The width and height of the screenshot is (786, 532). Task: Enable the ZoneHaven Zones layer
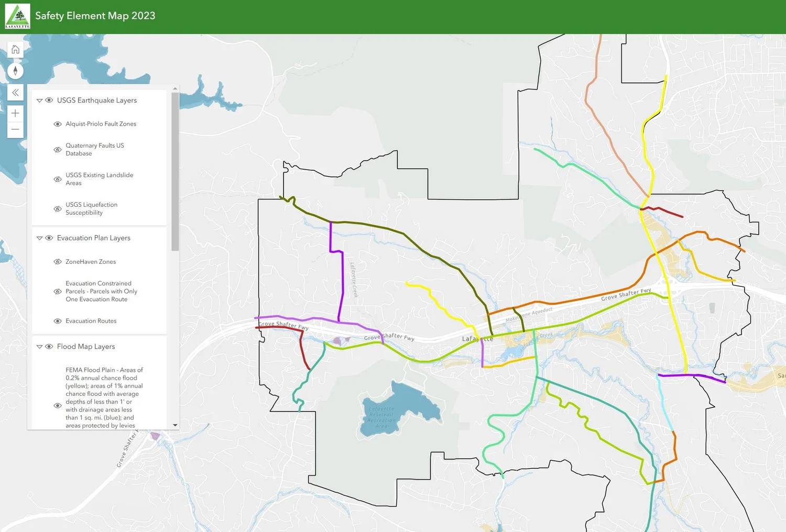pyautogui.click(x=58, y=261)
